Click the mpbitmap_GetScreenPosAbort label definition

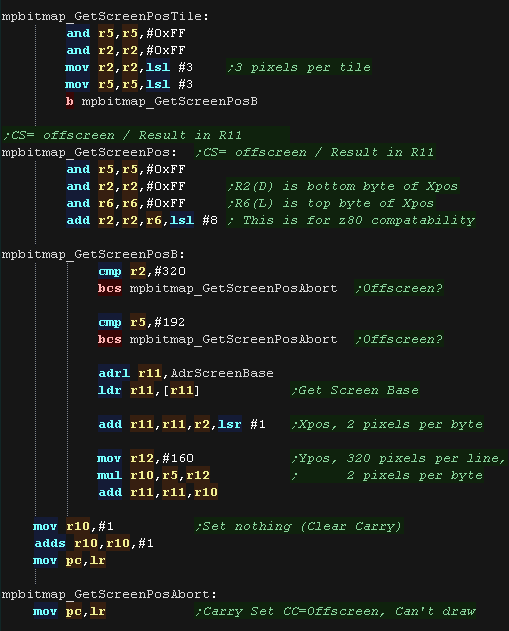pos(109,594)
